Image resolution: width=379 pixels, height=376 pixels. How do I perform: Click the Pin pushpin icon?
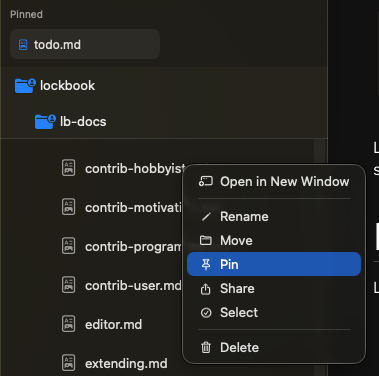206,264
